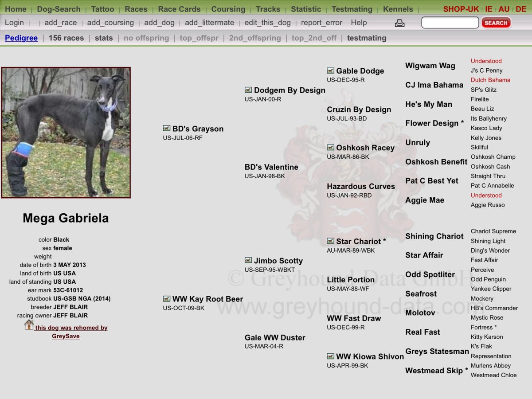Viewport: 532px width, 399px height.
Task: Click Westmead Chloe name
Action: [493, 375]
